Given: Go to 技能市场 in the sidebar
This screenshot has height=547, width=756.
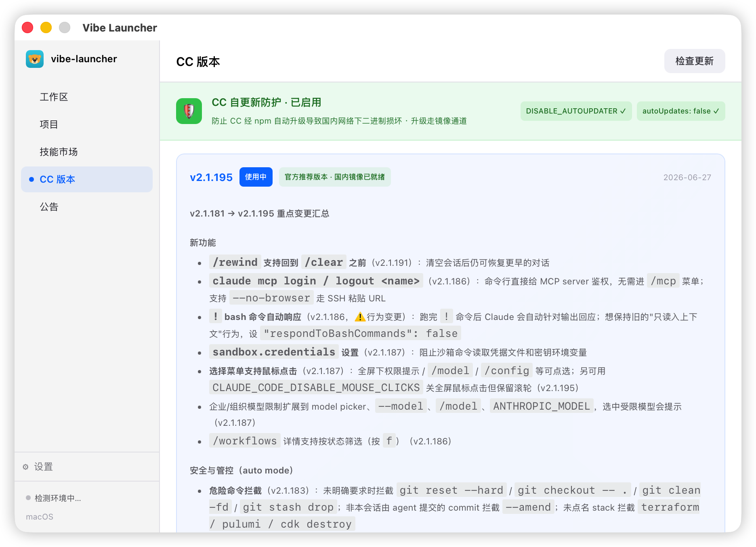Looking at the screenshot, I should pos(87,152).
